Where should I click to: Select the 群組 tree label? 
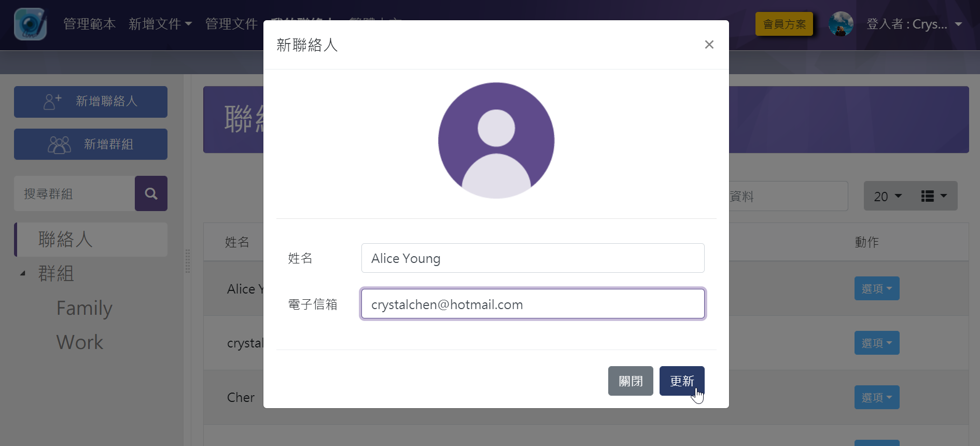pos(56,273)
